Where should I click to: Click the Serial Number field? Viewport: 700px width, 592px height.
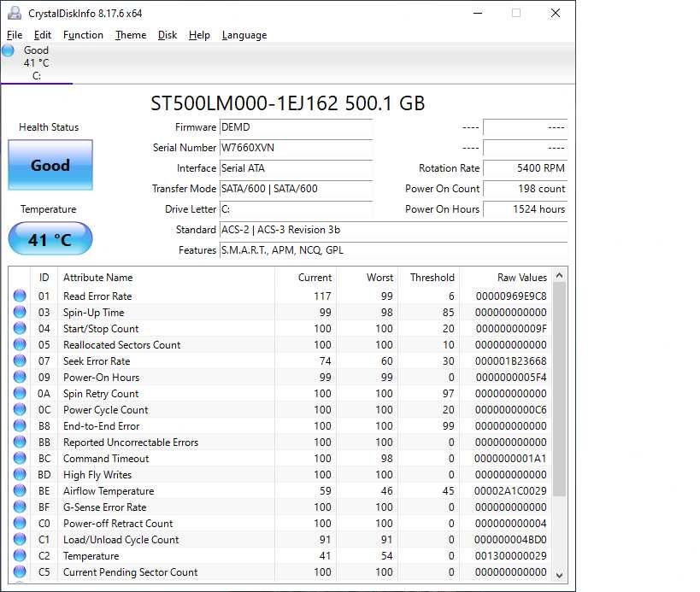coord(296,148)
